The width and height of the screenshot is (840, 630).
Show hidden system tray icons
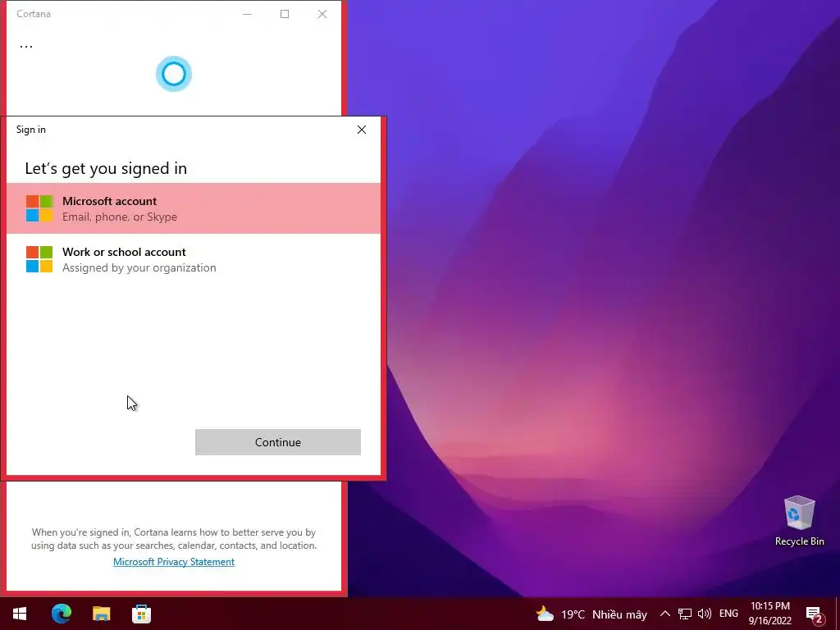[664, 614]
